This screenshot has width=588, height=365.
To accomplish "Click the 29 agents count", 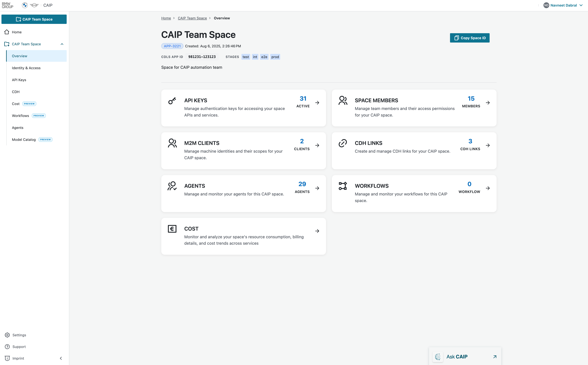I will (302, 184).
